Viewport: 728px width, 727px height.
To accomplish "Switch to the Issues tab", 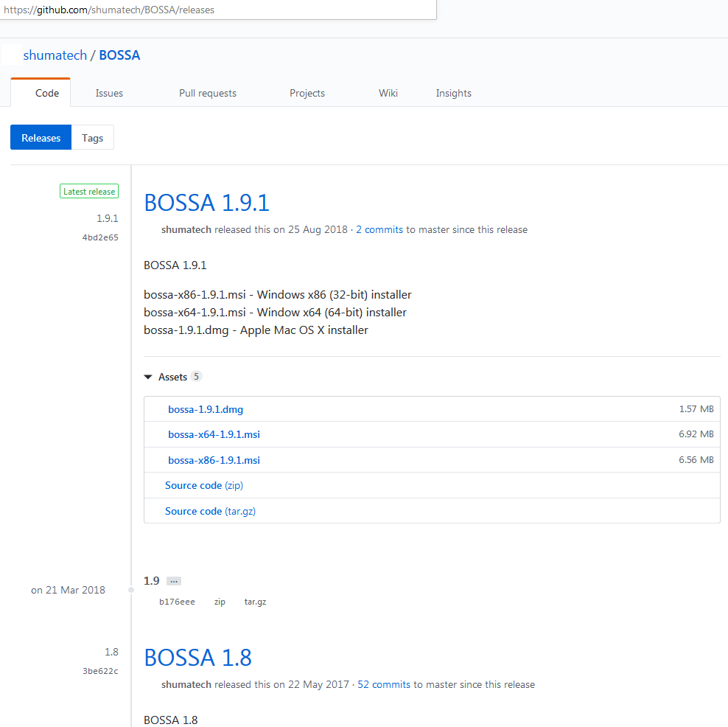I will coord(109,93).
